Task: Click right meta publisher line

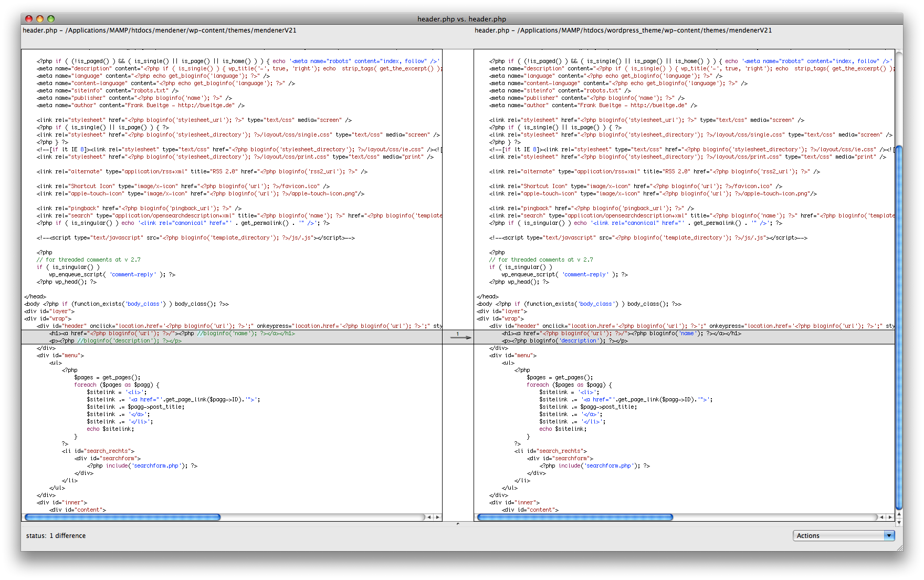Action: 587,98
